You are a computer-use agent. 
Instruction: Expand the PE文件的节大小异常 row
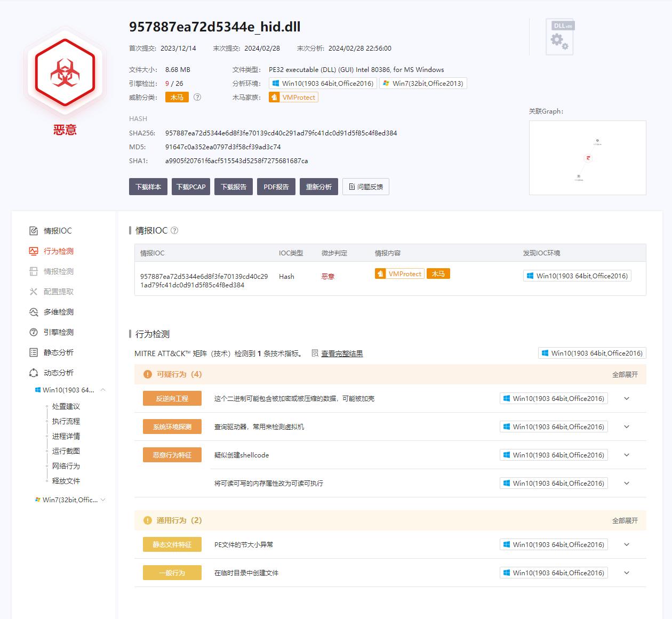[627, 545]
